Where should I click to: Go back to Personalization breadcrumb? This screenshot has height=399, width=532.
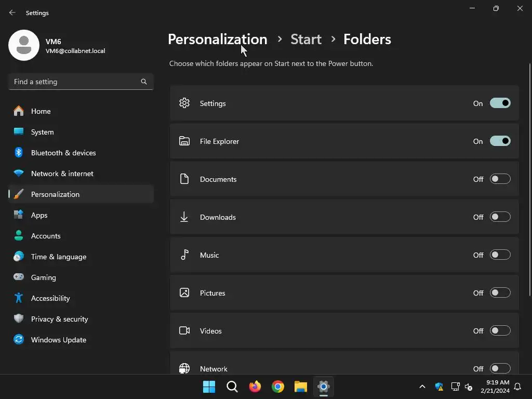[x=217, y=39]
